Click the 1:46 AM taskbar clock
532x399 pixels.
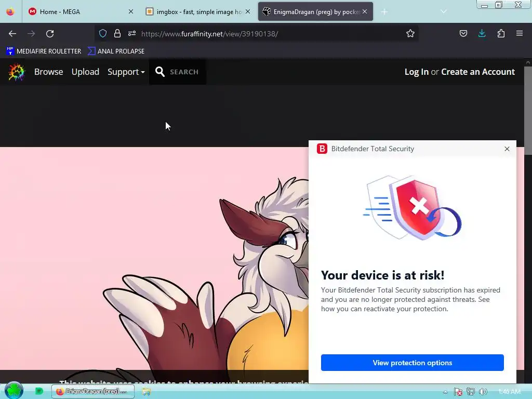pyautogui.click(x=509, y=392)
